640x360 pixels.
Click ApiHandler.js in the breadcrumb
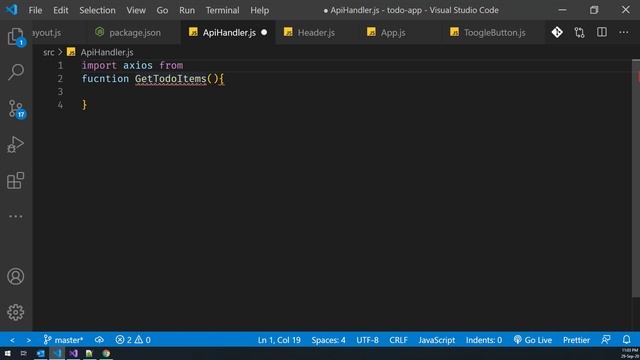click(x=107, y=52)
